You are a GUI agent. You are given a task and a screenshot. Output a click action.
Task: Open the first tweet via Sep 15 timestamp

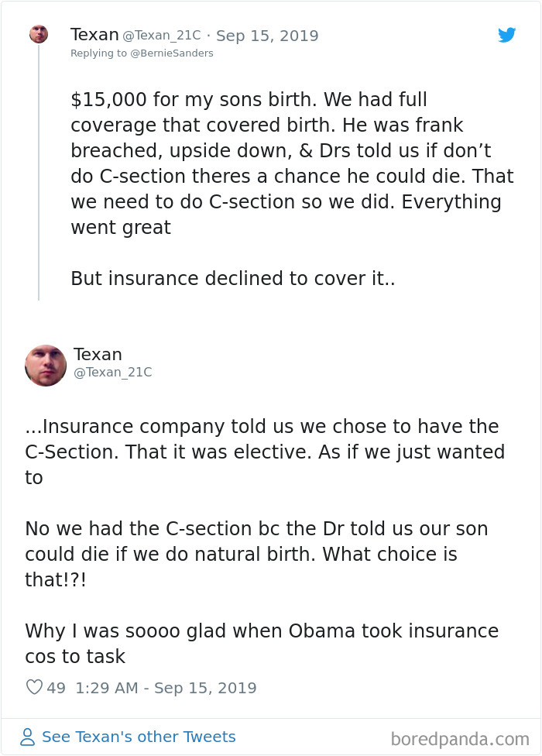coord(267,35)
